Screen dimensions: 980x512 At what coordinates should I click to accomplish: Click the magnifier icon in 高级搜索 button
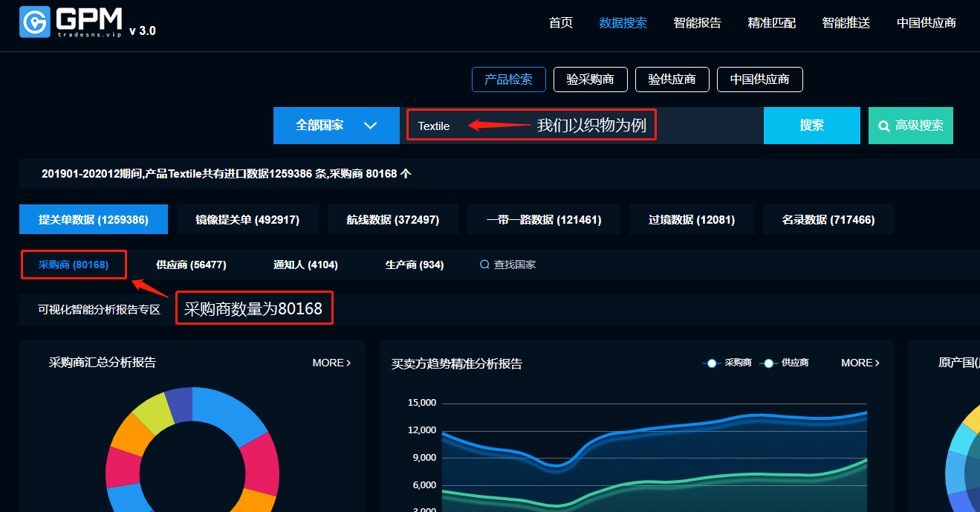884,126
